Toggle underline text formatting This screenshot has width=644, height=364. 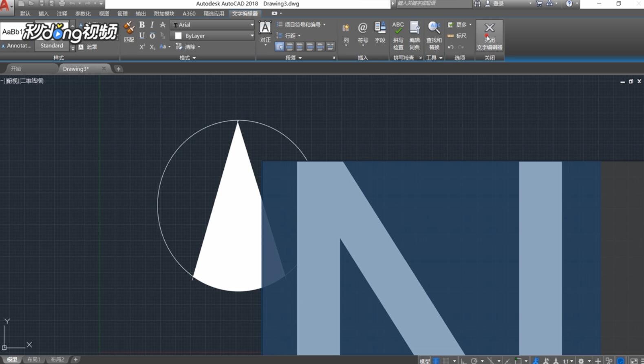point(142,36)
